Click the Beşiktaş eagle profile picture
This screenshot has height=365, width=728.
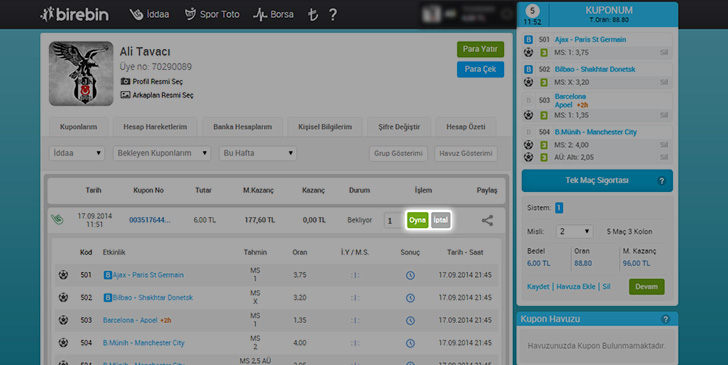[x=81, y=73]
